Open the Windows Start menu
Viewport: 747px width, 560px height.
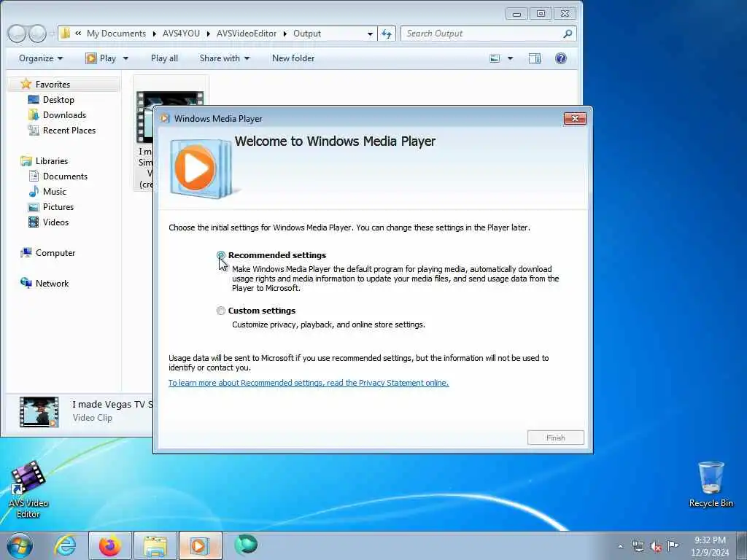[19, 545]
